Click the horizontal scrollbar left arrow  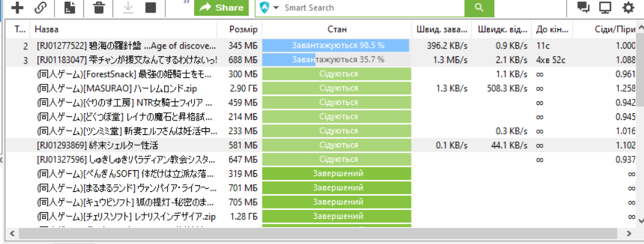pyautogui.click(x=11, y=234)
